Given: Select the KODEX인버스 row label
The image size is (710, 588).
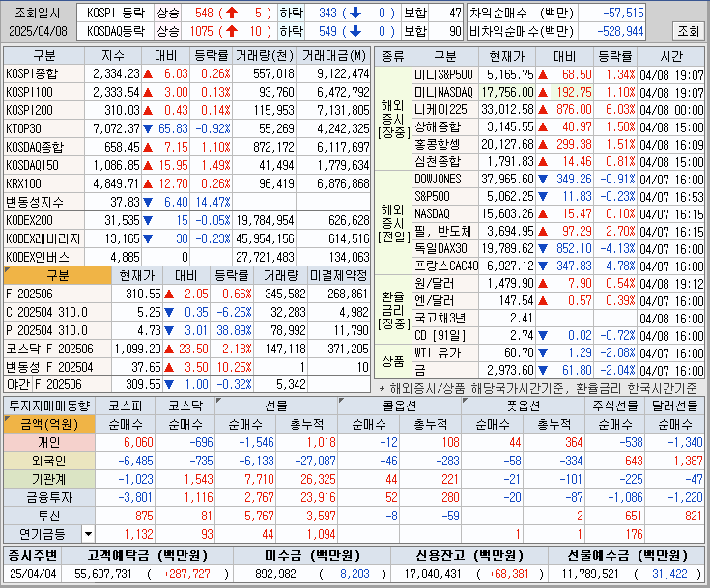Looking at the screenshot, I should pyautogui.click(x=43, y=257).
